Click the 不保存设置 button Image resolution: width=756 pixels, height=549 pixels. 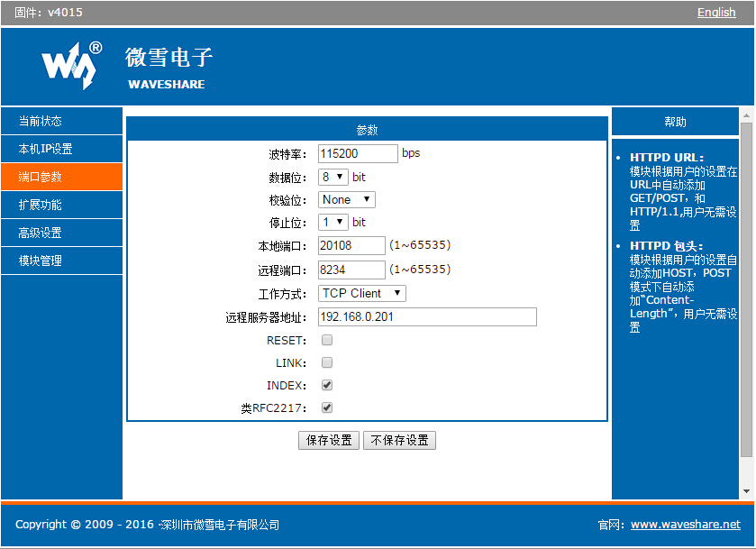399,441
